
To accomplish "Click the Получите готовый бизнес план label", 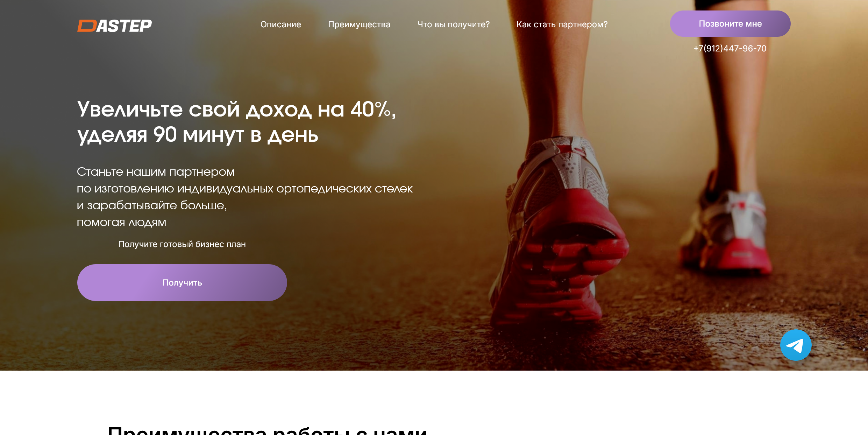I will point(182,244).
